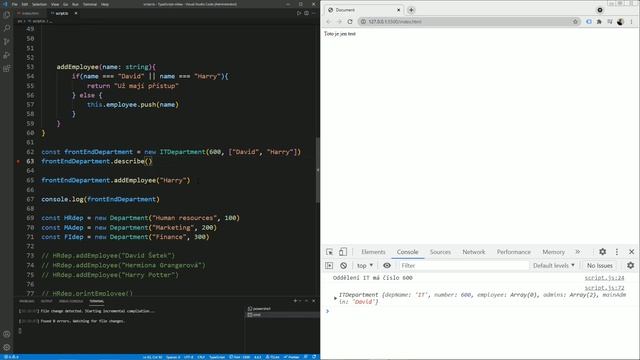Switch to the Problems panel tab
This screenshot has width=640, height=360.
click(27, 301)
